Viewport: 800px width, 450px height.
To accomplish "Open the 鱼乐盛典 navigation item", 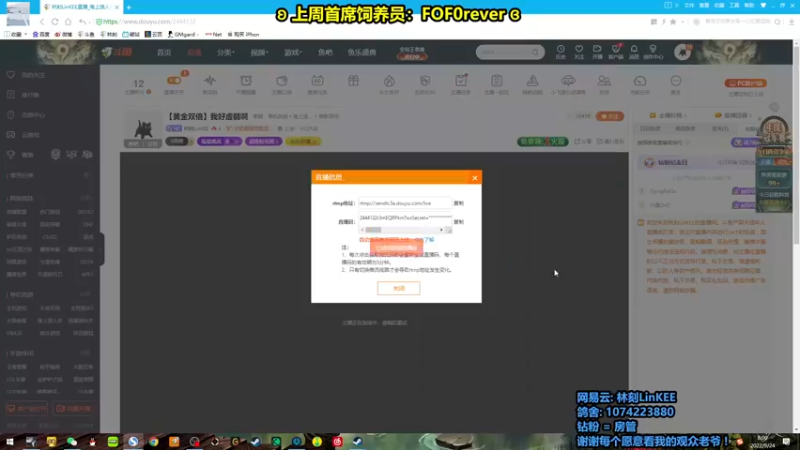I will 362,53.
